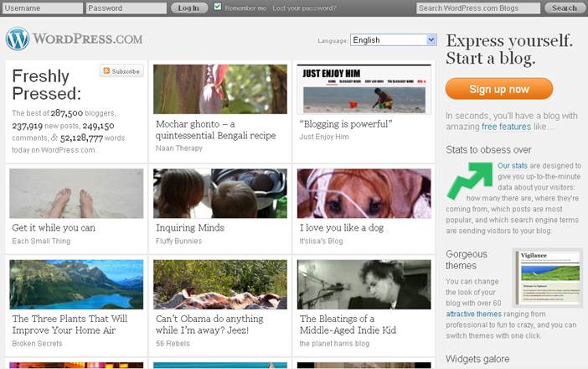Open the free features link
Screen dimensions: 588x369
[506, 127]
